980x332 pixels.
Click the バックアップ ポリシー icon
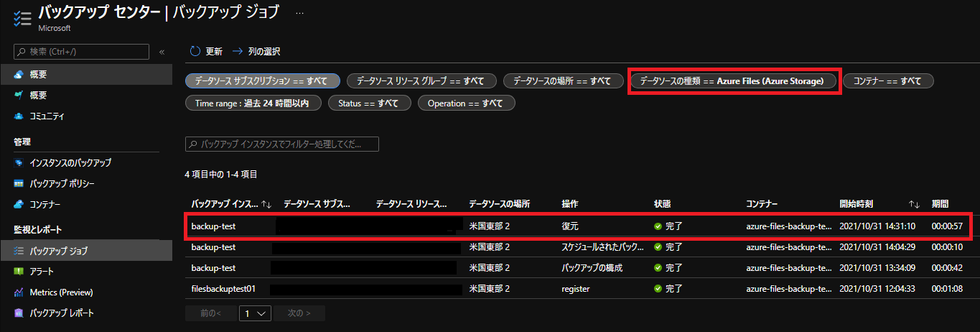pyautogui.click(x=19, y=183)
